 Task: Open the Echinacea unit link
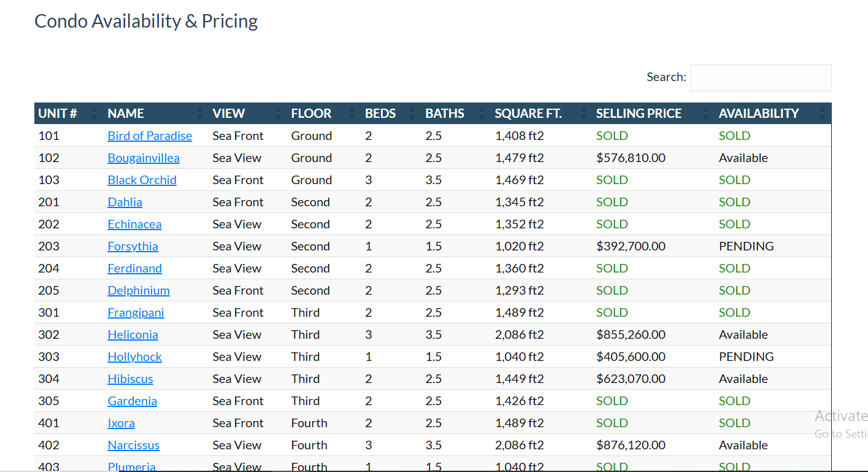click(x=134, y=224)
